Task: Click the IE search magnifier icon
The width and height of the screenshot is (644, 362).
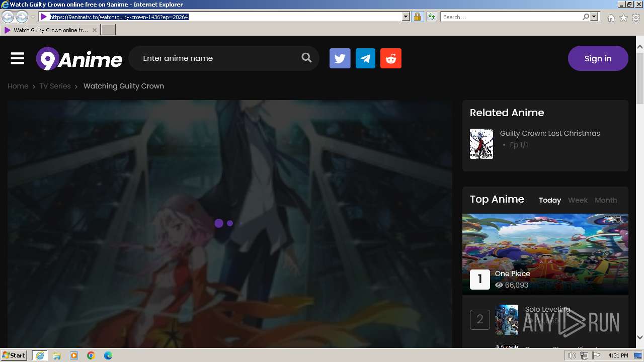Action: (x=586, y=17)
